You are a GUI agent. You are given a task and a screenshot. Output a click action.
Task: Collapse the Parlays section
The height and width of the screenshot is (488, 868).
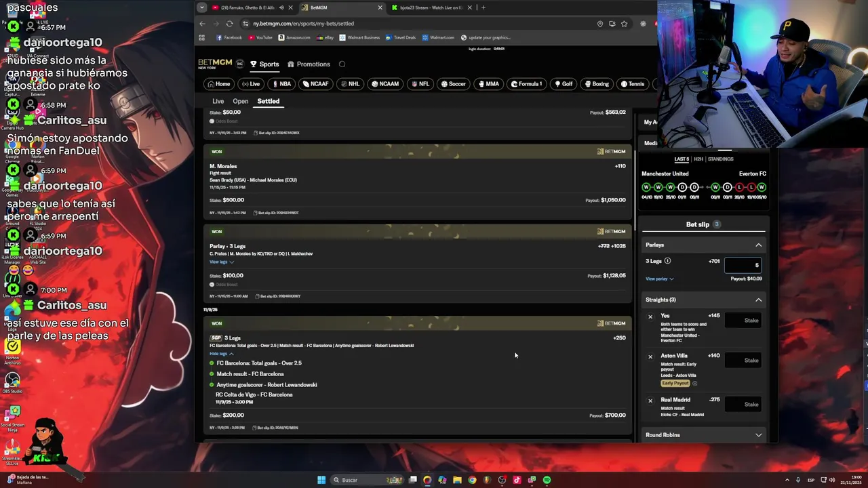tap(758, 245)
